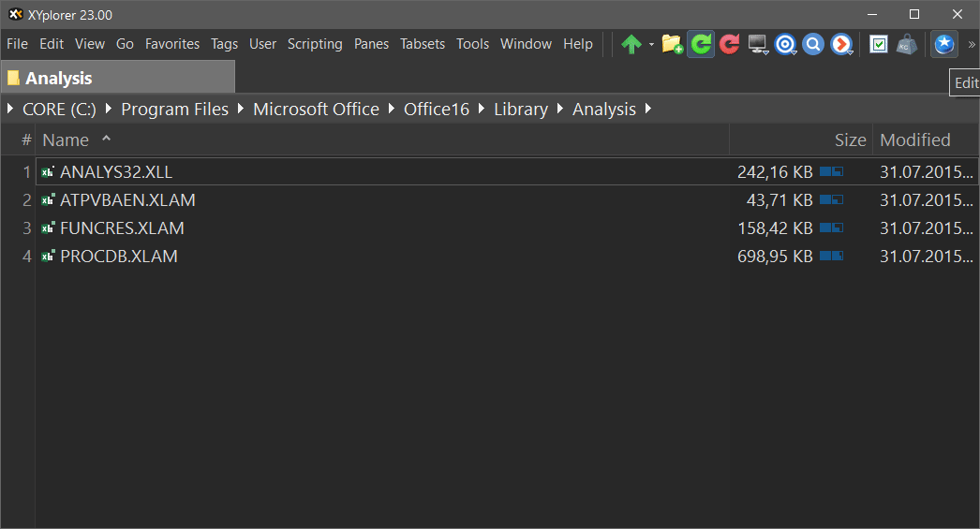Click the folder icon on Analysis tab
The height and width of the screenshot is (529, 980).
13,78
